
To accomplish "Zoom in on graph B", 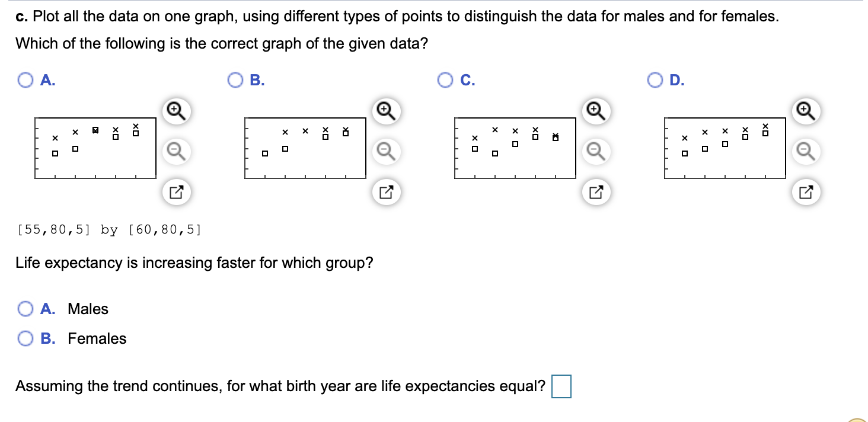I will click(386, 111).
